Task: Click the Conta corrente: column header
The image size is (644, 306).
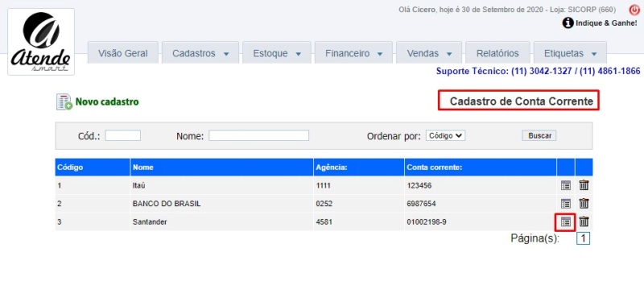Action: 481,167
